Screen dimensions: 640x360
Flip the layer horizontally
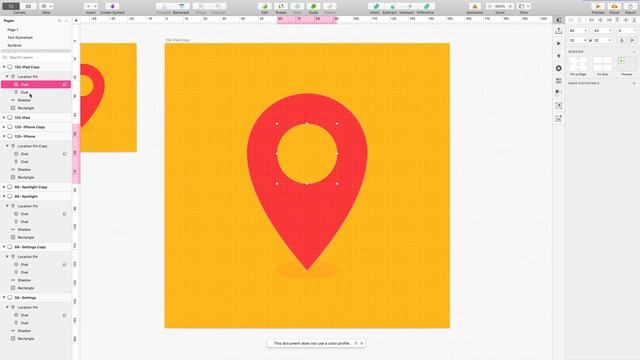(622, 40)
